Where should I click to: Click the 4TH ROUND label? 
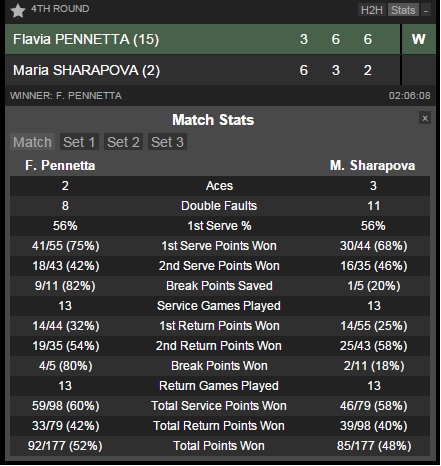click(60, 9)
